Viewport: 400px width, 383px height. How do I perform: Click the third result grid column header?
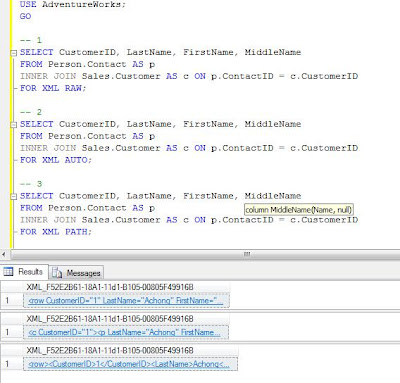[x=131, y=350]
